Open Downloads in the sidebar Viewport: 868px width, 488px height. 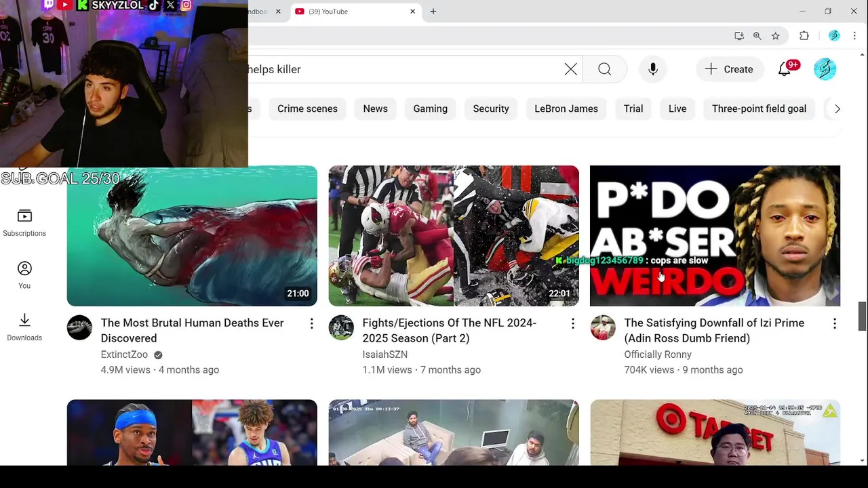coord(24,327)
